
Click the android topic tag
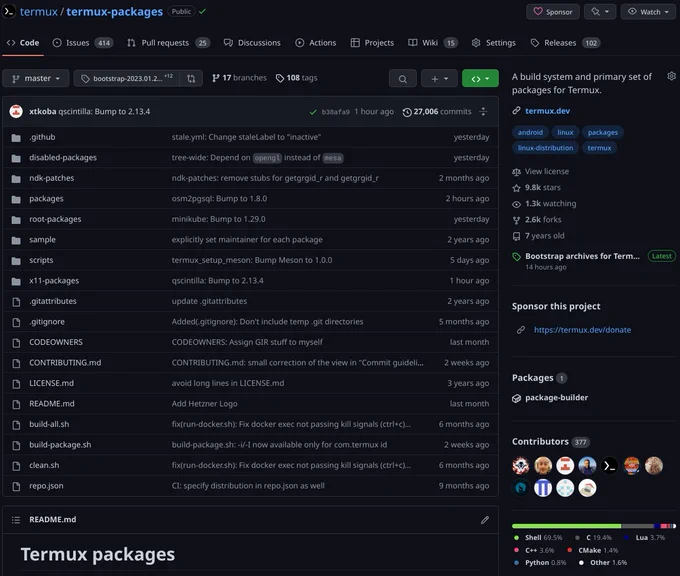tap(530, 132)
